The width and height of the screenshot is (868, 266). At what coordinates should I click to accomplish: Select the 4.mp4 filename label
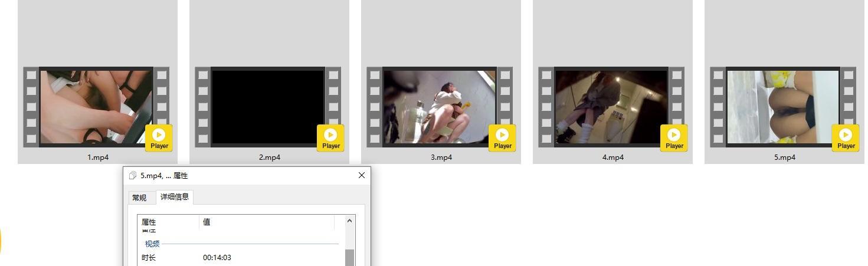click(x=612, y=157)
